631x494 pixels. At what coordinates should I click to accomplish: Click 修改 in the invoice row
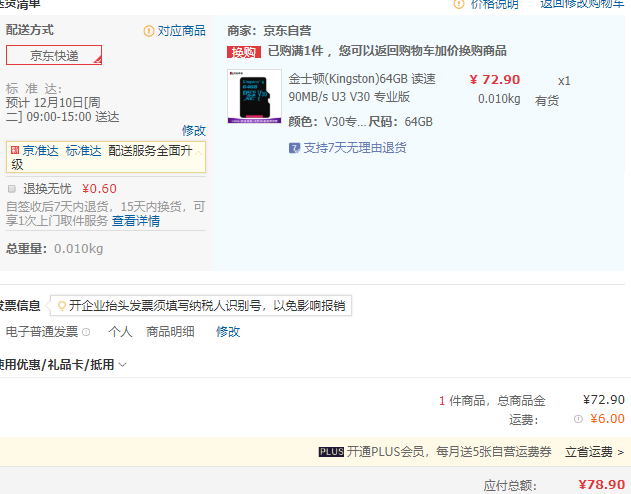(x=228, y=331)
